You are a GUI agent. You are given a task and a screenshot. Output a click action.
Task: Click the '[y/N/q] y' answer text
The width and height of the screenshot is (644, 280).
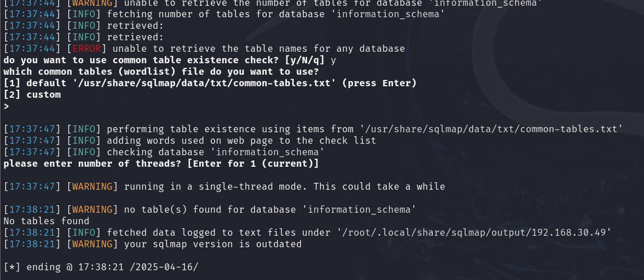pos(311,60)
